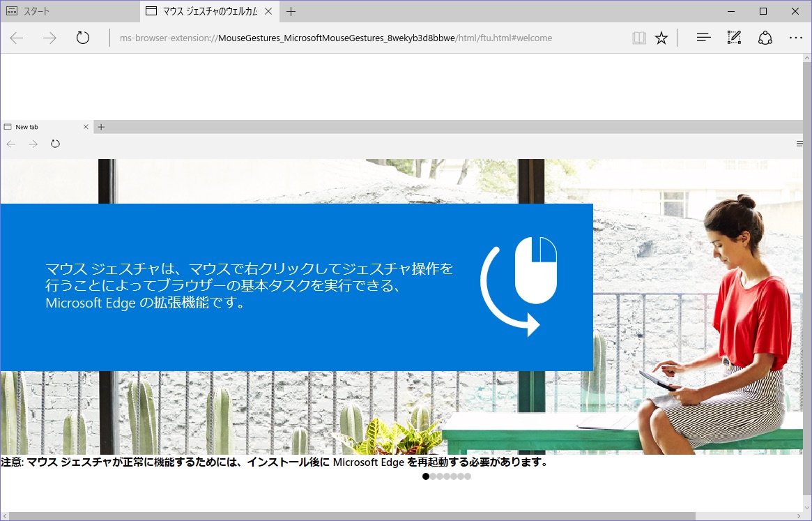Click the vertical scrollbar up arrow

807,59
